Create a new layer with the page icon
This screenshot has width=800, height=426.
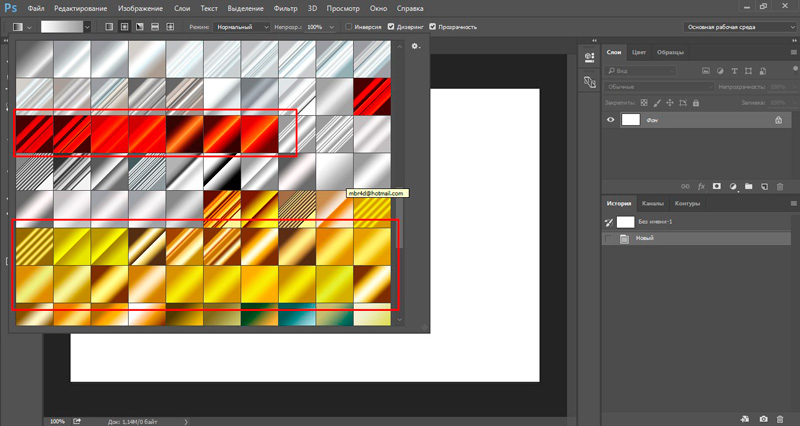pos(764,186)
